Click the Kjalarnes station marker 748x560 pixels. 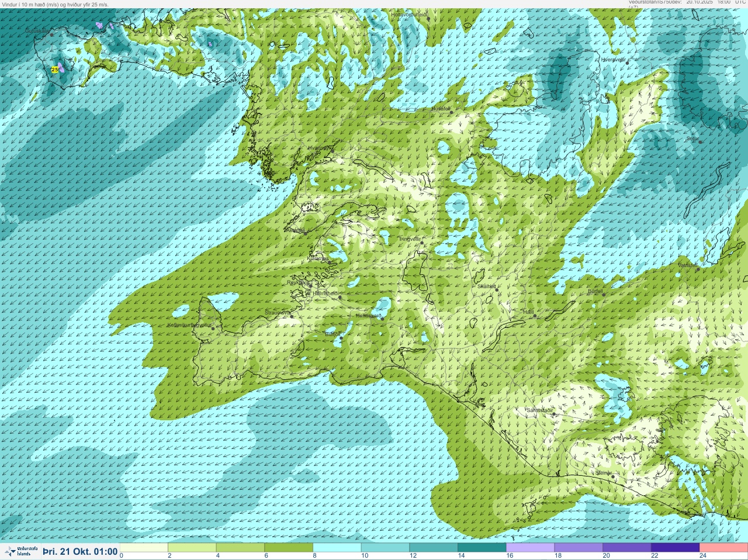tap(330, 262)
